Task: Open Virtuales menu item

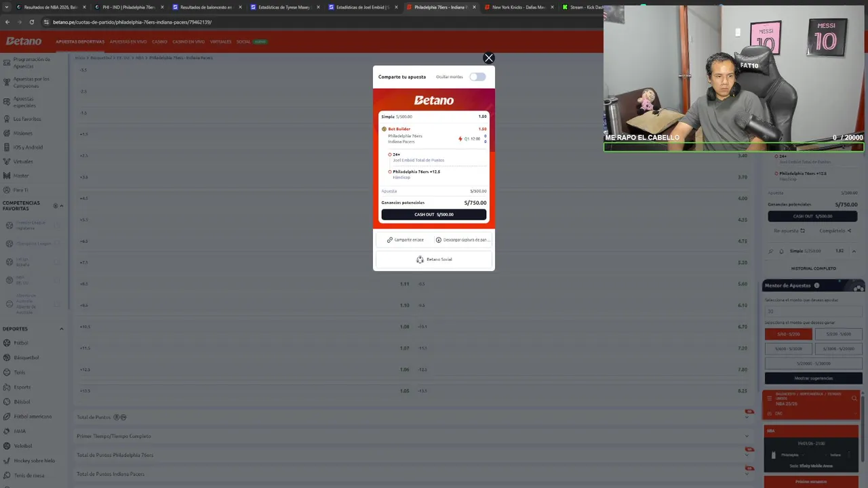Action: coord(220,41)
